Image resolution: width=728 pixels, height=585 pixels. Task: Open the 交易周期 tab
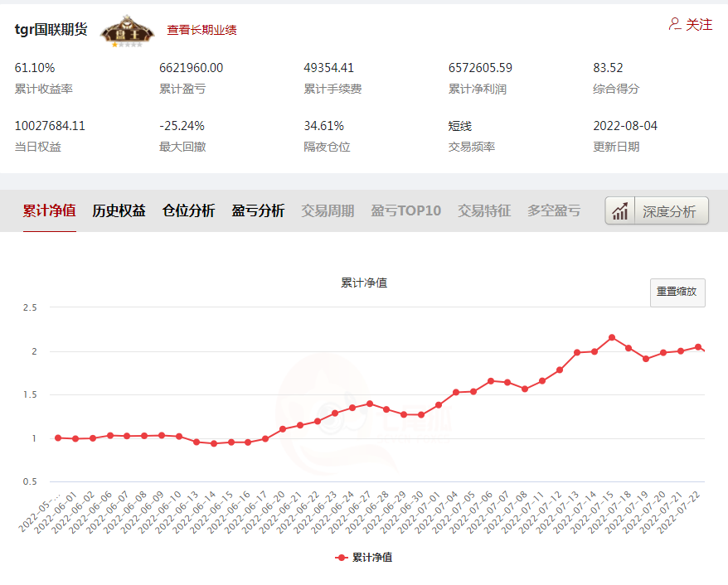[x=328, y=210]
